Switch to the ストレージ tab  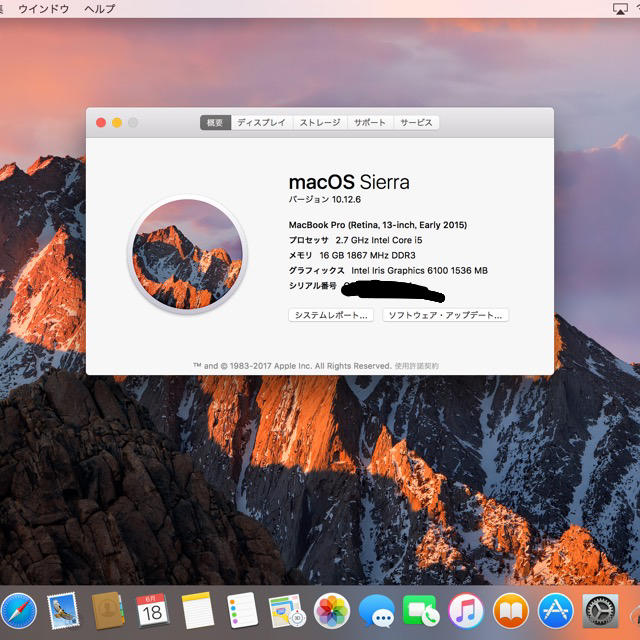coord(320,122)
